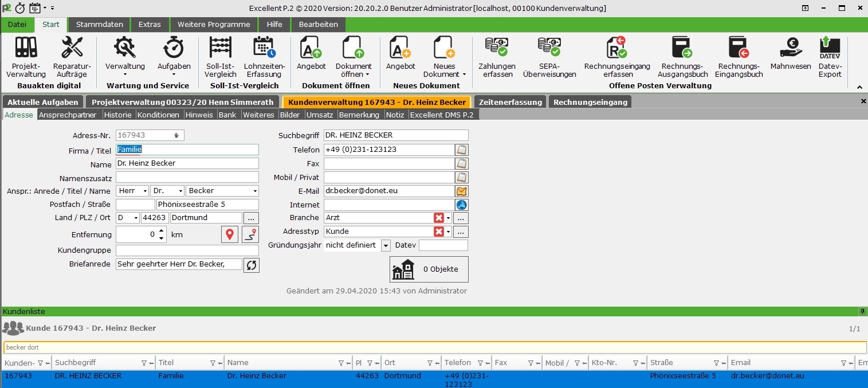
Task: Open Mahnwesen
Action: (791, 54)
